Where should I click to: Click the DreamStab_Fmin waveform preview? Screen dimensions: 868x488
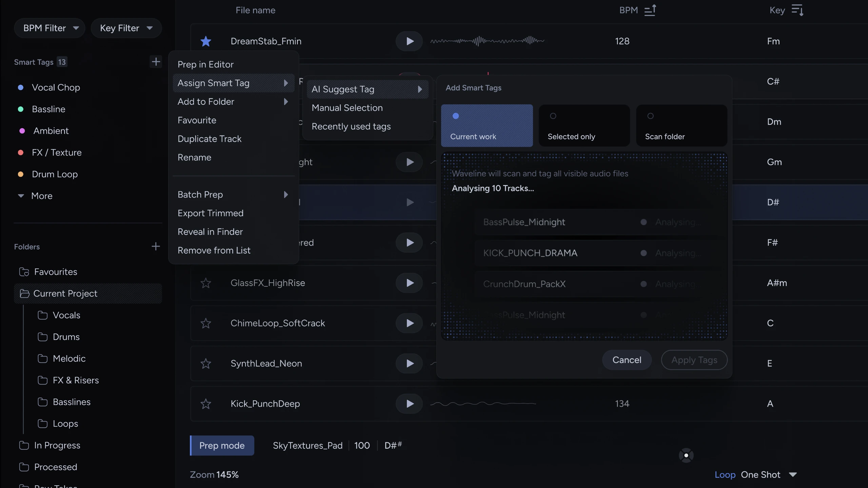pos(487,41)
